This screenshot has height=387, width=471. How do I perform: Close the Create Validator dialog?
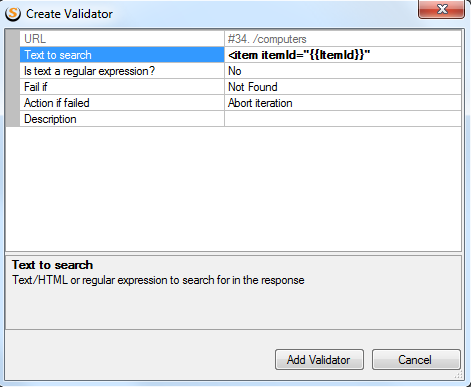coord(441,9)
